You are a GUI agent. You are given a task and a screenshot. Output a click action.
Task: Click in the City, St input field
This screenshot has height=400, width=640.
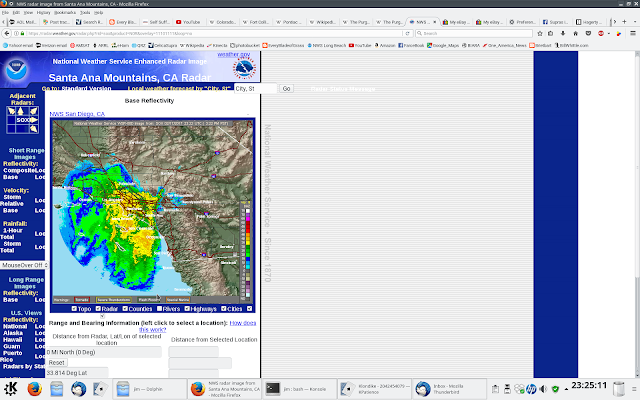(x=256, y=89)
